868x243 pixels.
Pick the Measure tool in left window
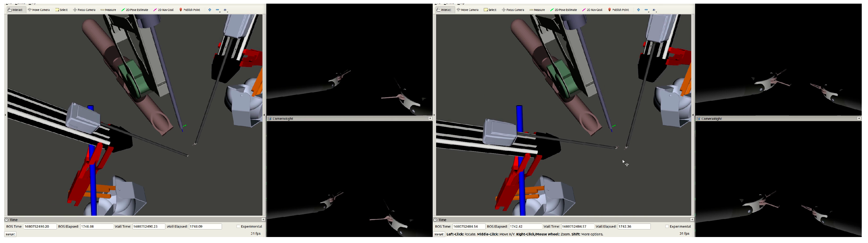click(x=108, y=10)
